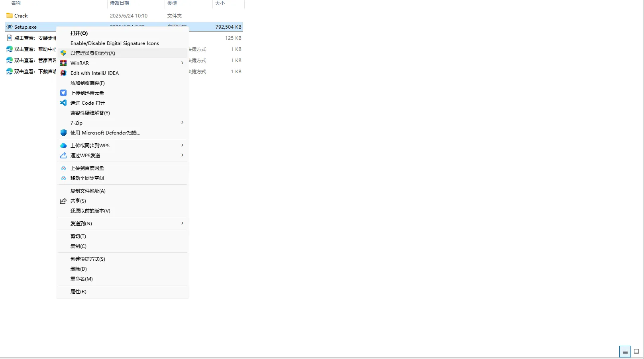This screenshot has width=644, height=359.
Task: Sort by 名称 column header
Action: (16, 3)
